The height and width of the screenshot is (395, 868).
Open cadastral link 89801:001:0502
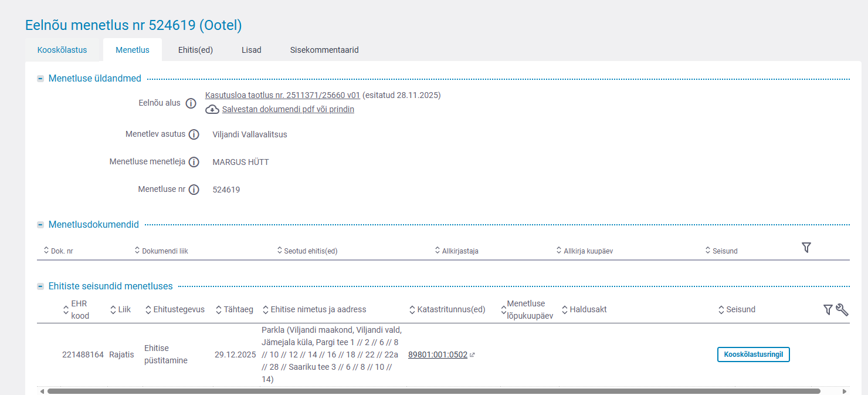[x=438, y=355]
